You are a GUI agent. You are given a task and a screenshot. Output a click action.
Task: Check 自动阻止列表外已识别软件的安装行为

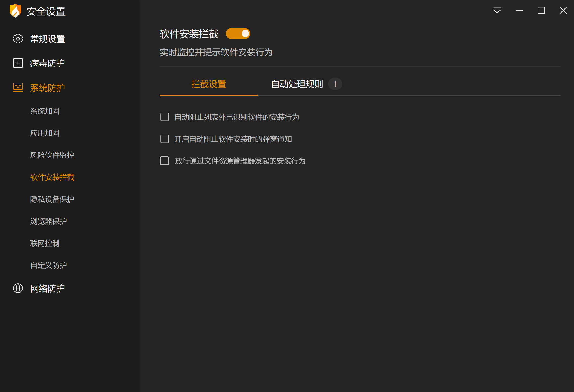click(x=164, y=117)
